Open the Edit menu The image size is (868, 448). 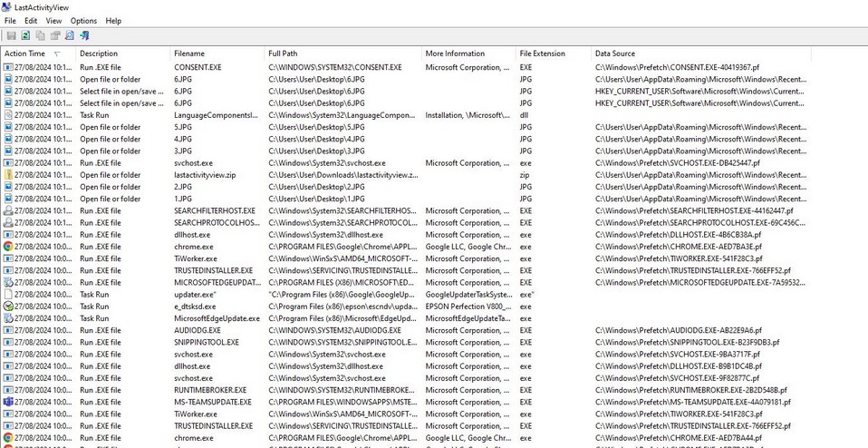tap(31, 21)
